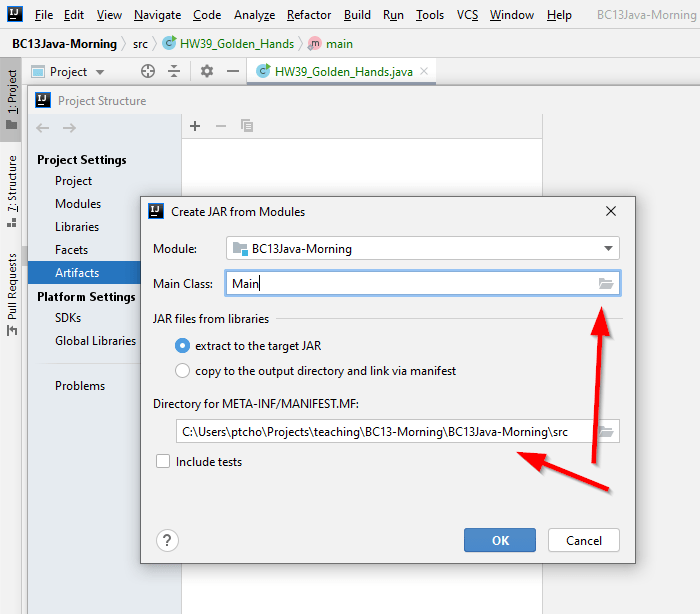This screenshot has height=614, width=700.
Task: Open Project panel gear settings
Action: coord(207,71)
